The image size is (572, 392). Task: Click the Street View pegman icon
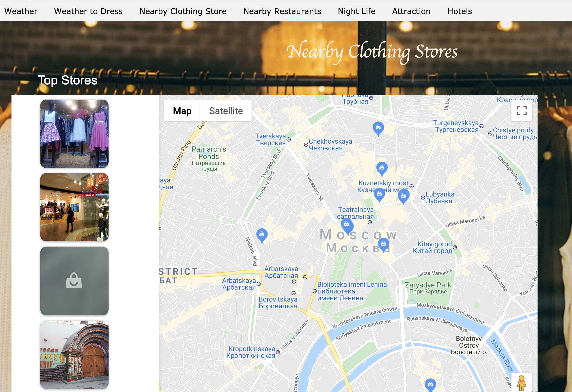[x=521, y=383]
